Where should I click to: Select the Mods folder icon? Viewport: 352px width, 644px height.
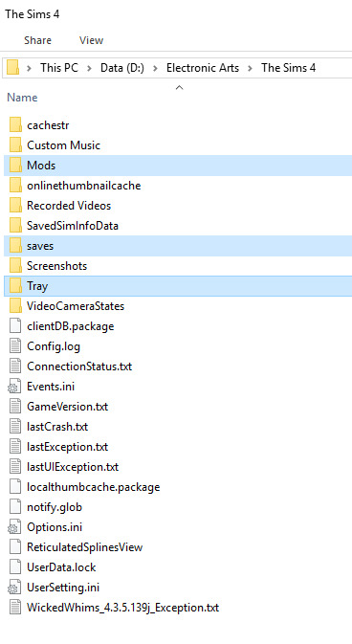15,166
